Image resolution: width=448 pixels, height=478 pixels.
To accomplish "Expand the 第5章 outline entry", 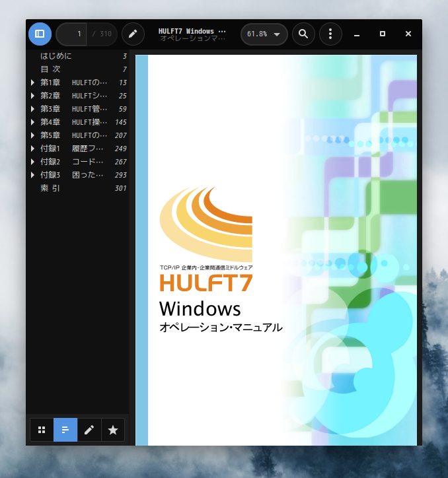I will click(x=32, y=135).
